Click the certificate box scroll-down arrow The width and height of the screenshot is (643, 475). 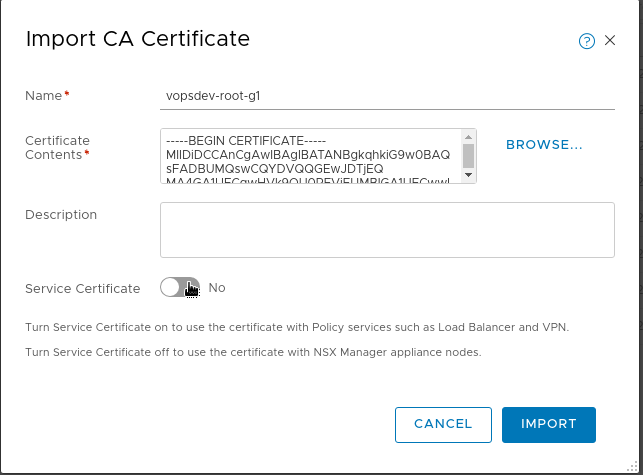pyautogui.click(x=468, y=176)
